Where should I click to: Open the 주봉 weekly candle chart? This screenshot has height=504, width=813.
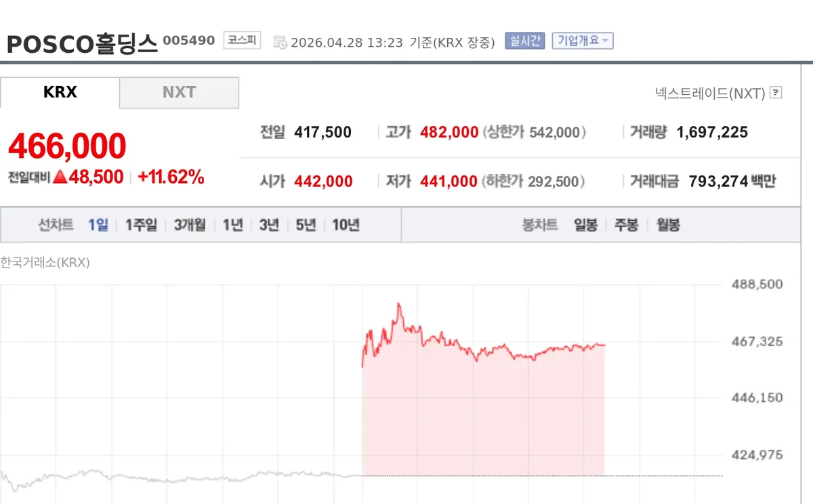tap(626, 225)
